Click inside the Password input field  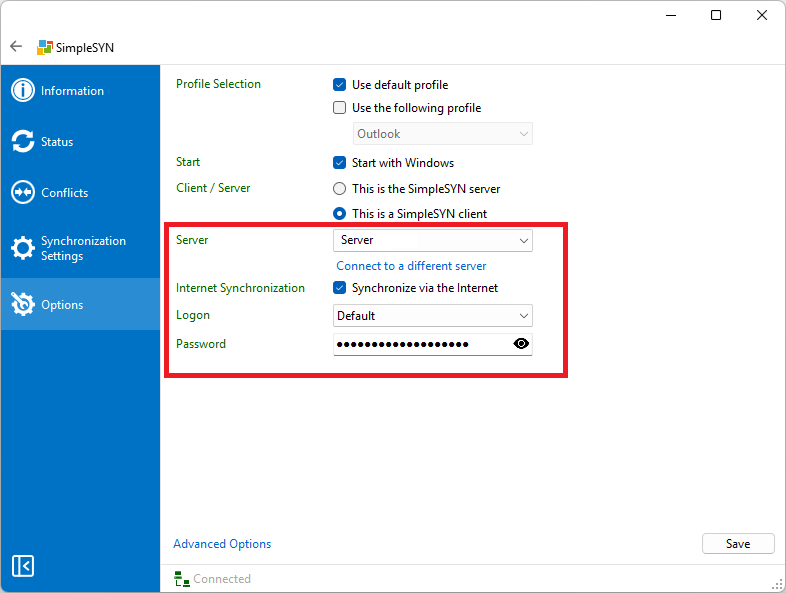coord(420,344)
